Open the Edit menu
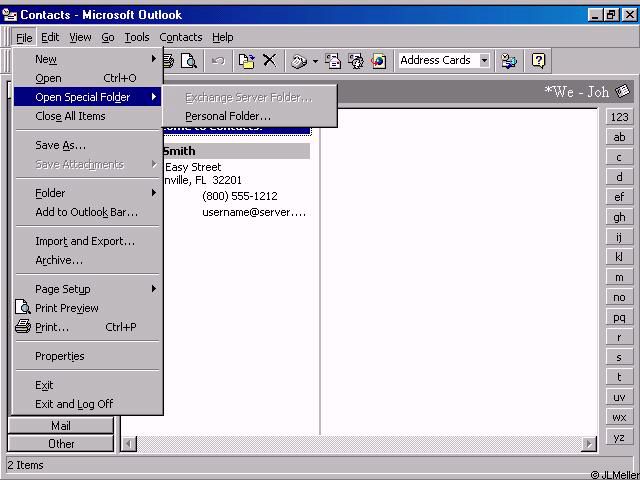The width and height of the screenshot is (640, 480). [x=50, y=37]
